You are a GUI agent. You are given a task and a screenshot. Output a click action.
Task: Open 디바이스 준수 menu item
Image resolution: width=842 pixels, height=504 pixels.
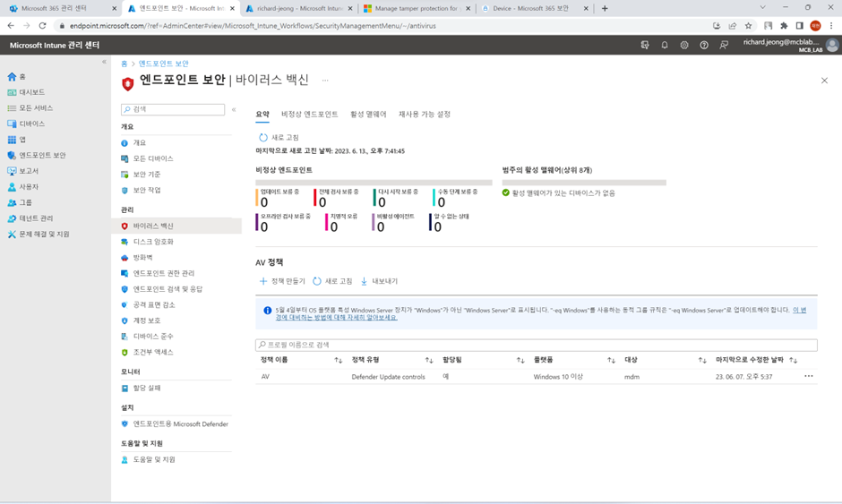coord(147,336)
